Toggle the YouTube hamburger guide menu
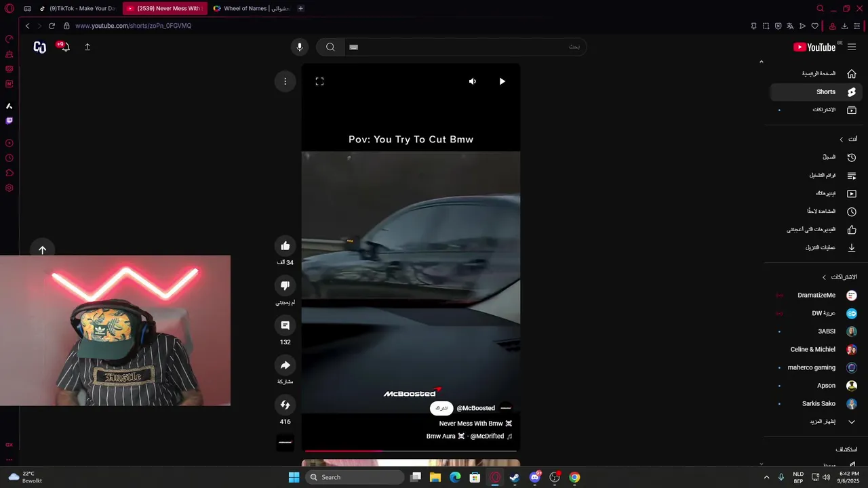Viewport: 868px width, 488px height. point(852,47)
